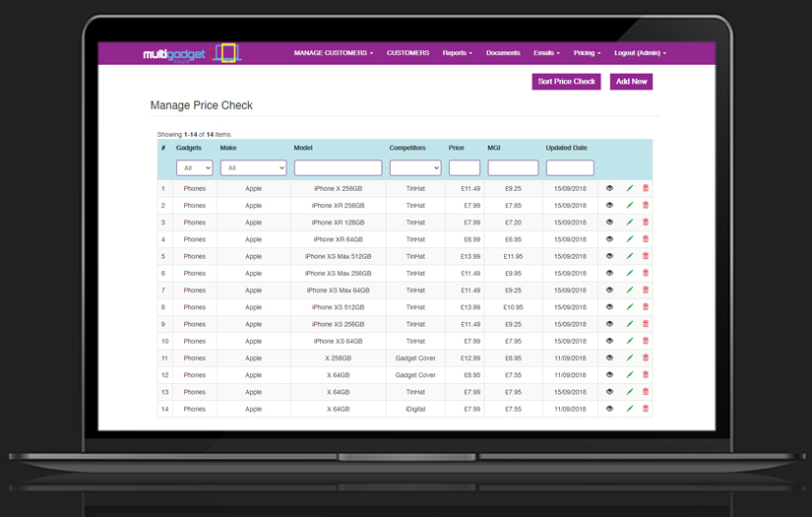812x517 pixels.
Task: Edit row 1 iPhone X 256GB entry
Action: pyautogui.click(x=630, y=188)
